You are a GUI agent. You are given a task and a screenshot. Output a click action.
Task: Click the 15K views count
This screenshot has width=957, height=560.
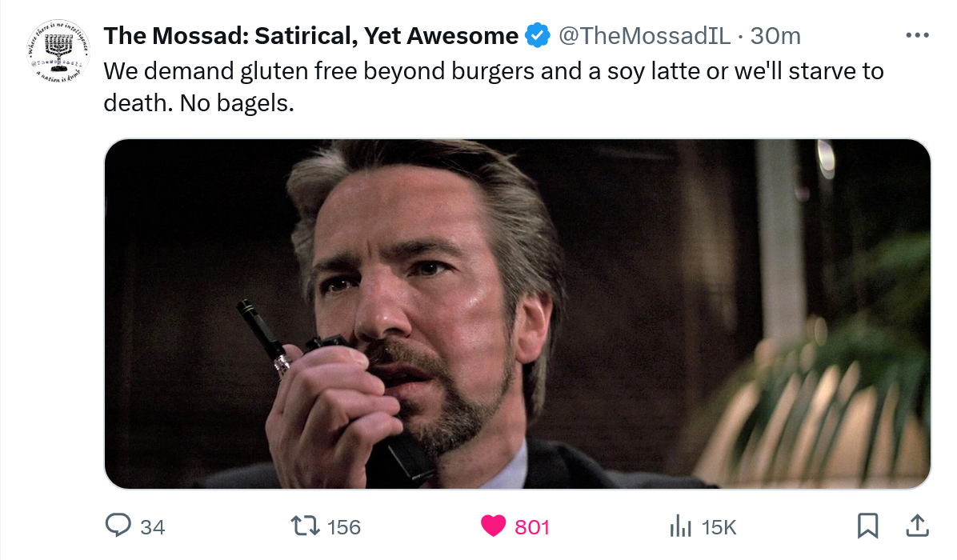click(x=719, y=527)
